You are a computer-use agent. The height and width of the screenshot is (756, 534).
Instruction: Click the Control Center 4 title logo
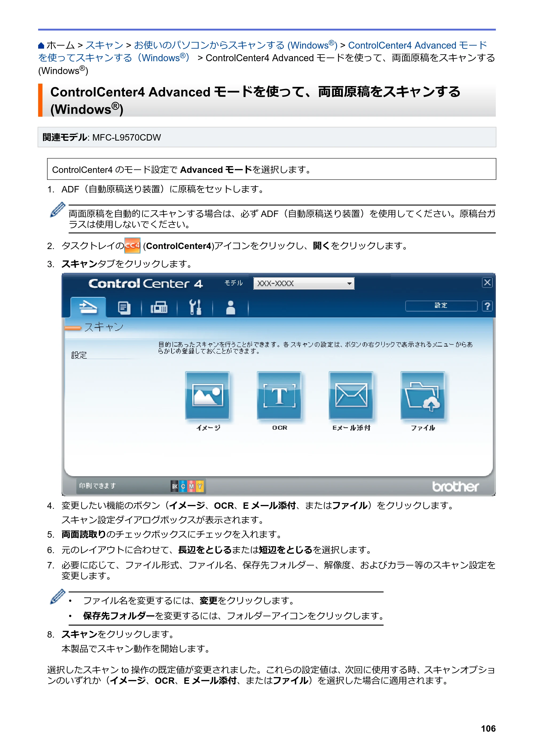coord(146,284)
